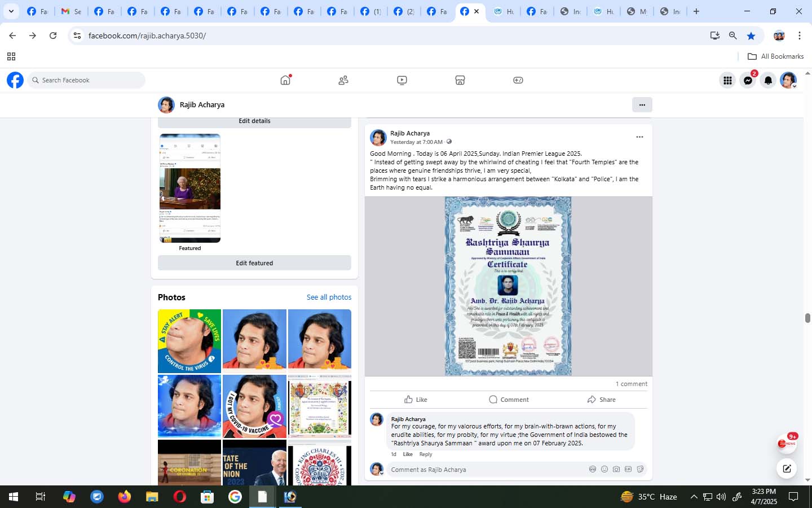Open the Featured collection thumbnail
The width and height of the screenshot is (812, 508).
tap(190, 188)
